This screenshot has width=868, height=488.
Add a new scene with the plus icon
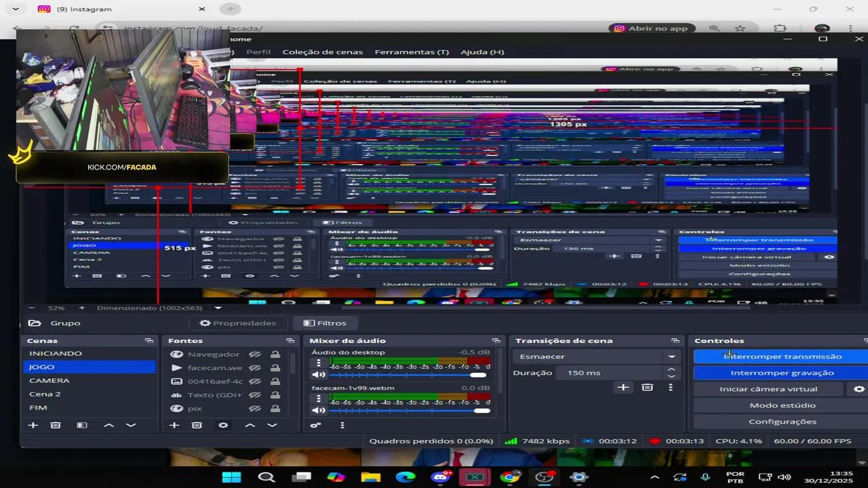click(33, 425)
